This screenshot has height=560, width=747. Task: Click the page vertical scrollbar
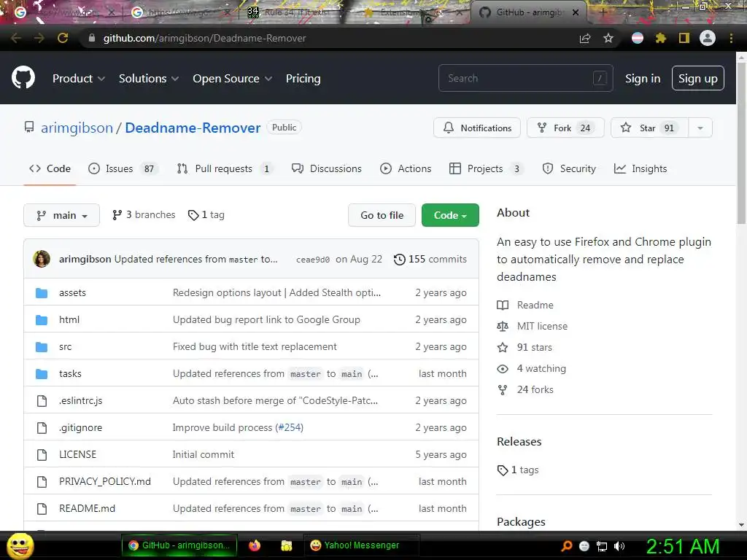(x=741, y=143)
